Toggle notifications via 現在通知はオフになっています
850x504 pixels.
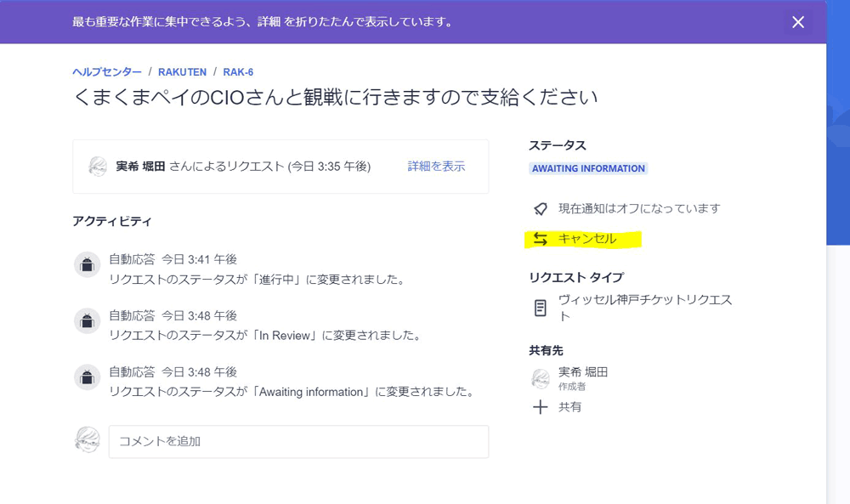click(x=639, y=208)
